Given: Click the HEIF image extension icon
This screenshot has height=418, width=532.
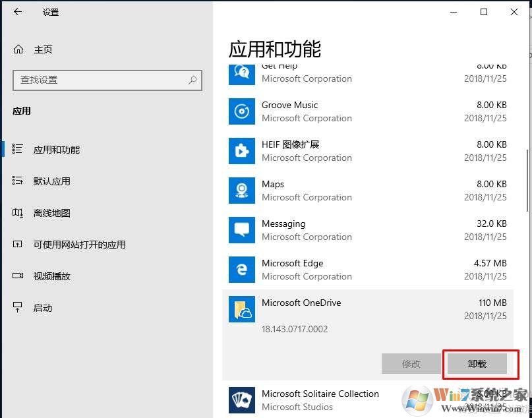Looking at the screenshot, I should point(241,151).
